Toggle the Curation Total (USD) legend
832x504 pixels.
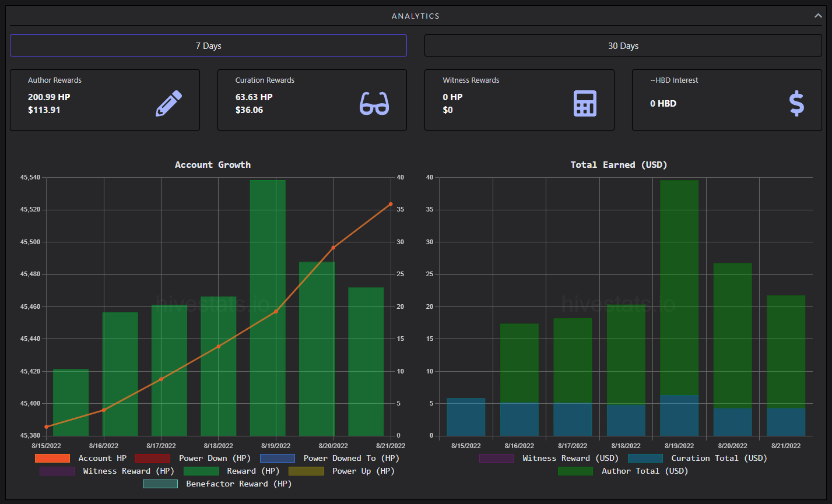(697, 458)
